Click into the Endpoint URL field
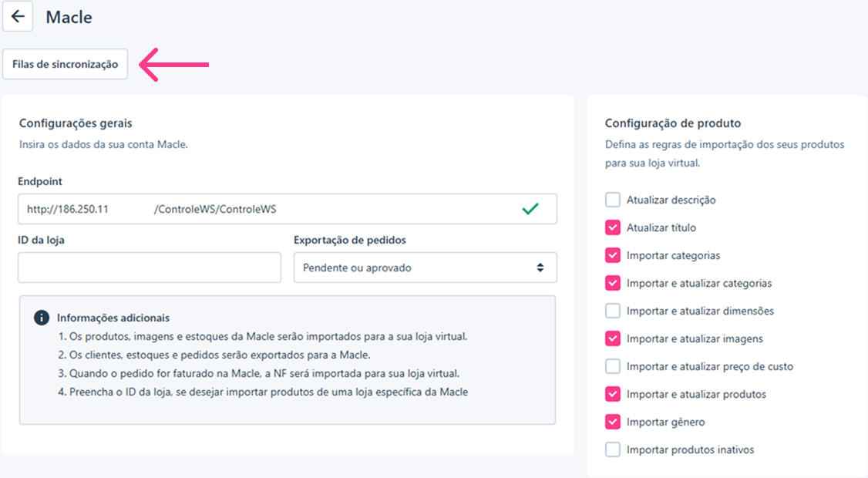The image size is (868, 478). [x=288, y=209]
